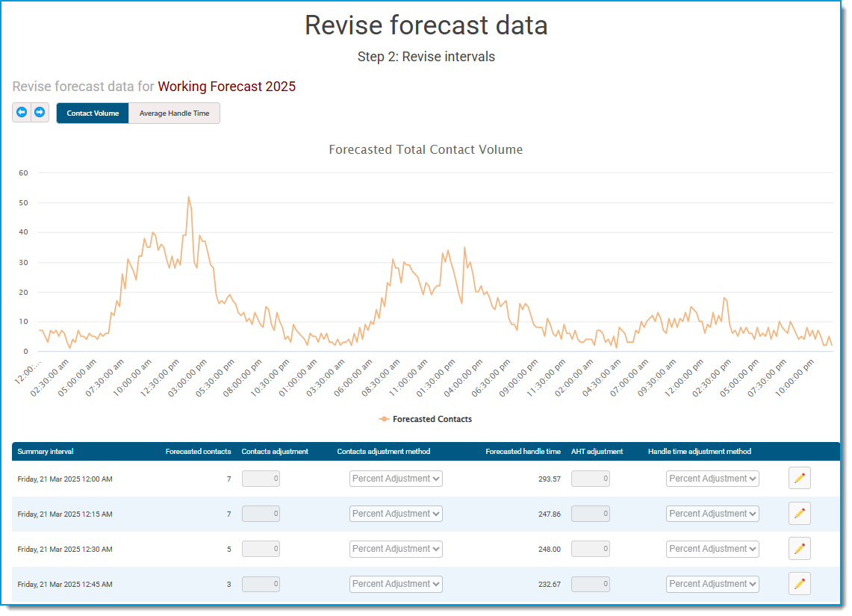Click contacts adjustment field for 12:45 AM

[261, 584]
